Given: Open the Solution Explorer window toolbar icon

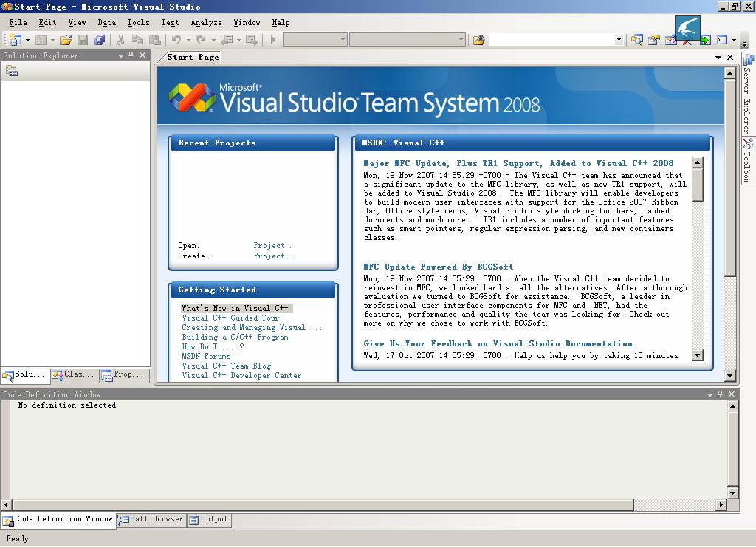Looking at the screenshot, I should [x=636, y=40].
